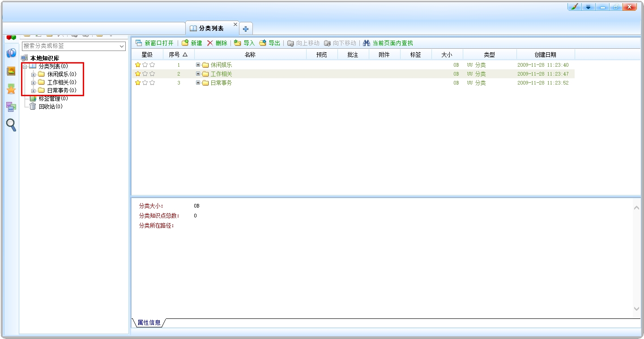Sort by the 大小 column header
Image resolution: width=644 pixels, height=339 pixels.
(x=447, y=55)
